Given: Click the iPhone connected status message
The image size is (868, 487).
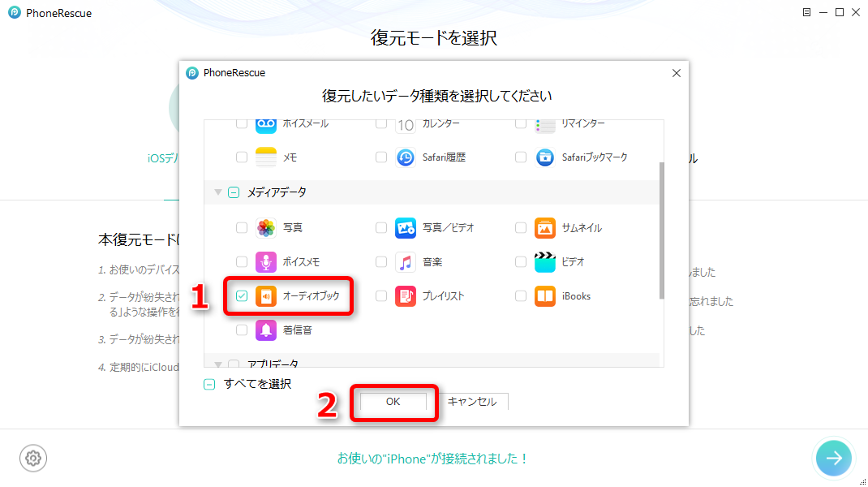Looking at the screenshot, I should [x=432, y=459].
